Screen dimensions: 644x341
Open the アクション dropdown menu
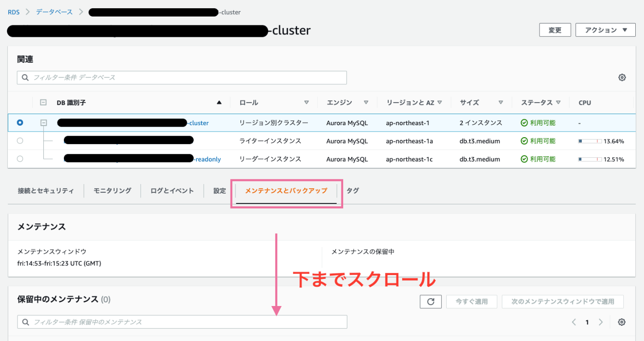click(x=605, y=30)
